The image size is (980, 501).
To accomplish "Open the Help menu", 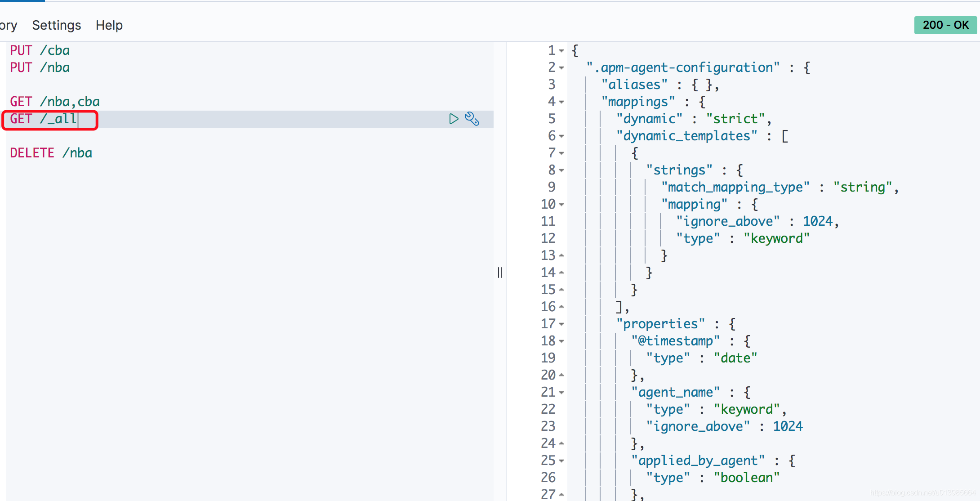I will tap(109, 25).
